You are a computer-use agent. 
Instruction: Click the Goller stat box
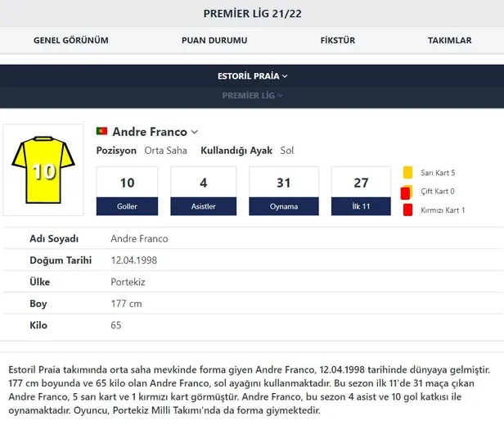coord(127,191)
